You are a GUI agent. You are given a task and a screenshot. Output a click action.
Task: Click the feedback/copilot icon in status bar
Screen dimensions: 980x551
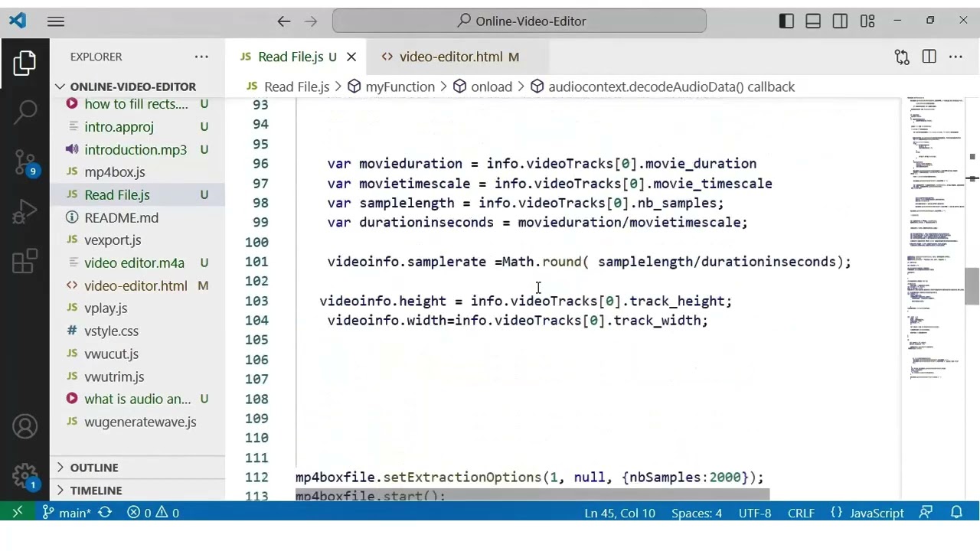click(x=926, y=513)
